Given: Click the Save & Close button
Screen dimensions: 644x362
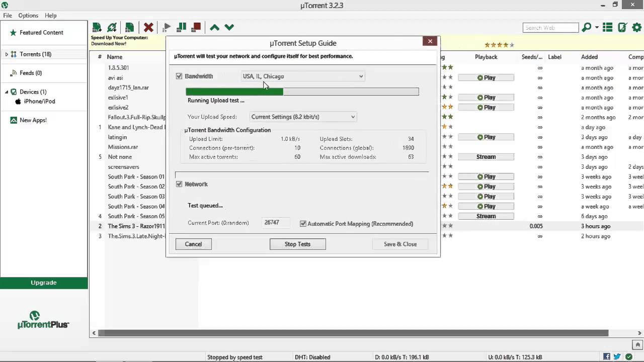Looking at the screenshot, I should (400, 244).
